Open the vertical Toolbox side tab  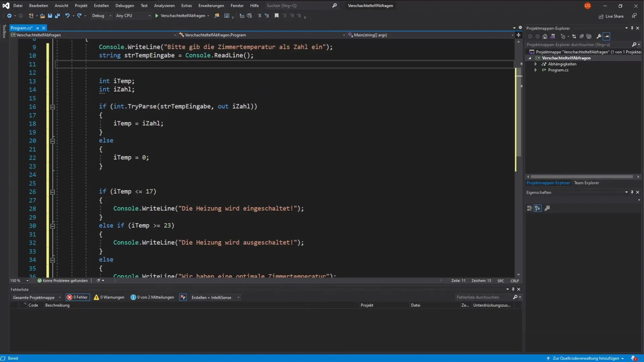tap(4, 32)
